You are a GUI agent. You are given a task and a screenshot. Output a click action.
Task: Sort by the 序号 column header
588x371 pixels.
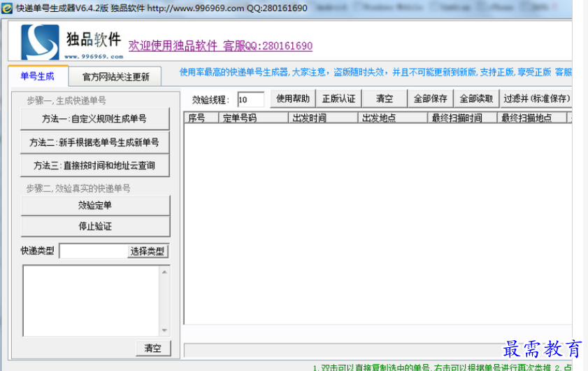(x=201, y=118)
